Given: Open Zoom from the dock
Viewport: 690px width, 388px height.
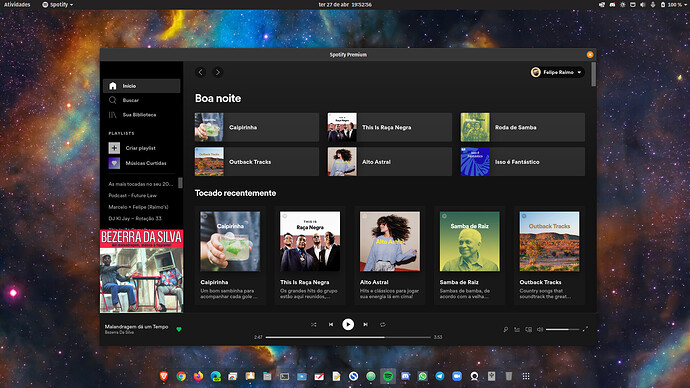Looking at the screenshot, I should point(457,376).
